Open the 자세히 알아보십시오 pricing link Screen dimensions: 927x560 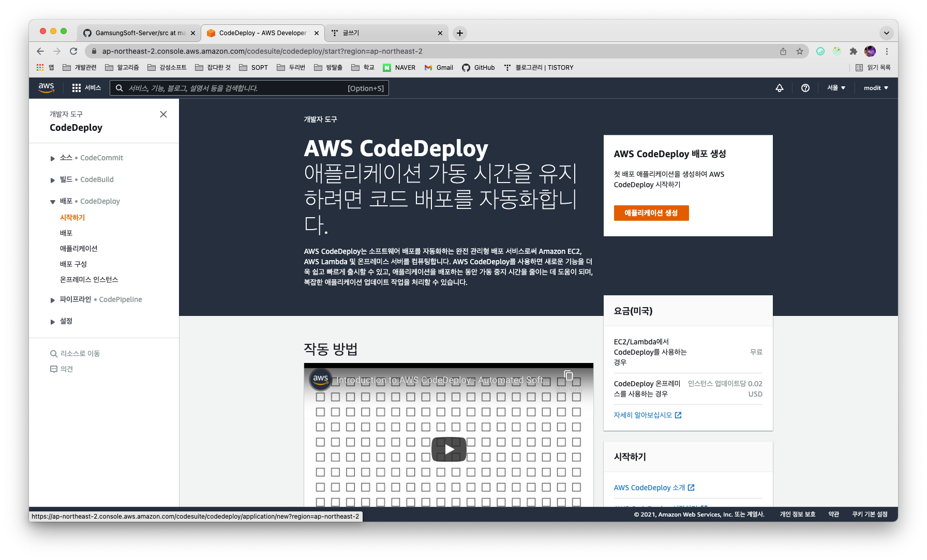[648, 415]
